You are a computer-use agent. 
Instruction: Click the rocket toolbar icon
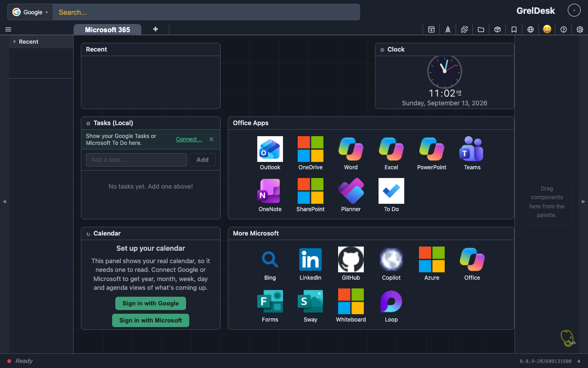coord(448,29)
